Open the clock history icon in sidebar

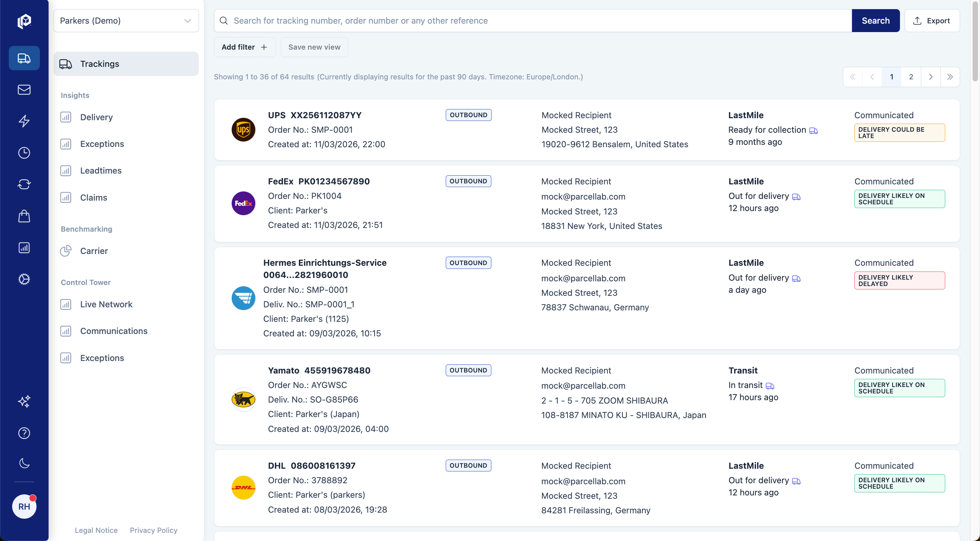[x=24, y=153]
